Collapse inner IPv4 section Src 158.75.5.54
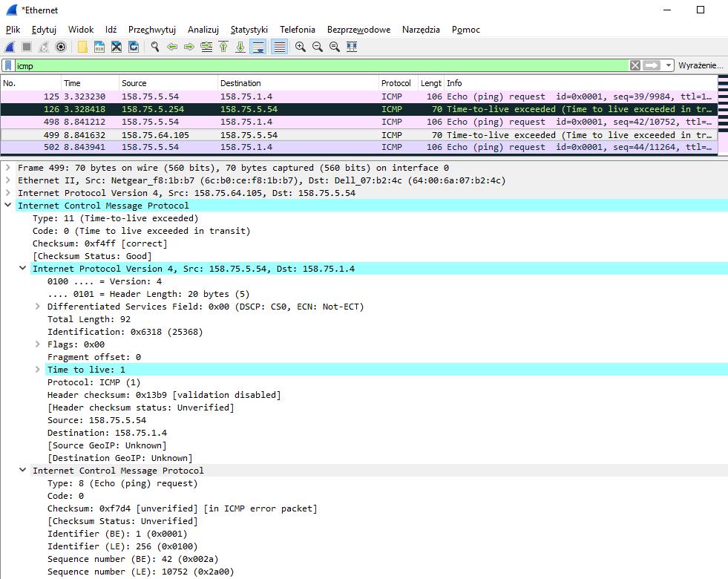This screenshot has width=728, height=579. click(23, 269)
